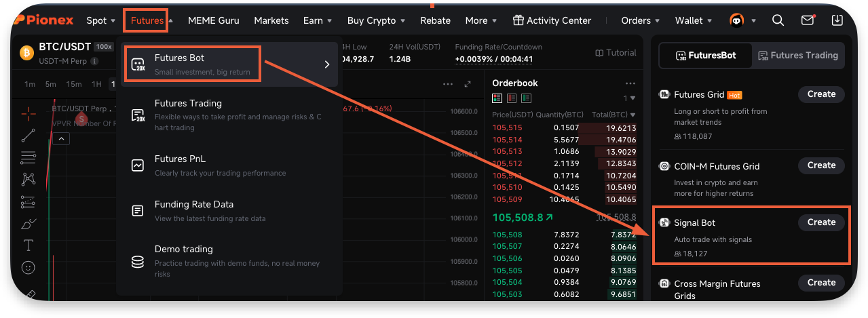Click the 100x leverage badge
This screenshot has width=868, height=318.
[103, 47]
